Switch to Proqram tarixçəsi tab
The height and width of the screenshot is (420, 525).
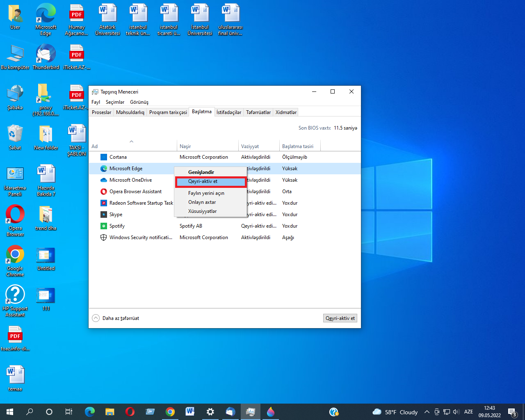pyautogui.click(x=168, y=112)
